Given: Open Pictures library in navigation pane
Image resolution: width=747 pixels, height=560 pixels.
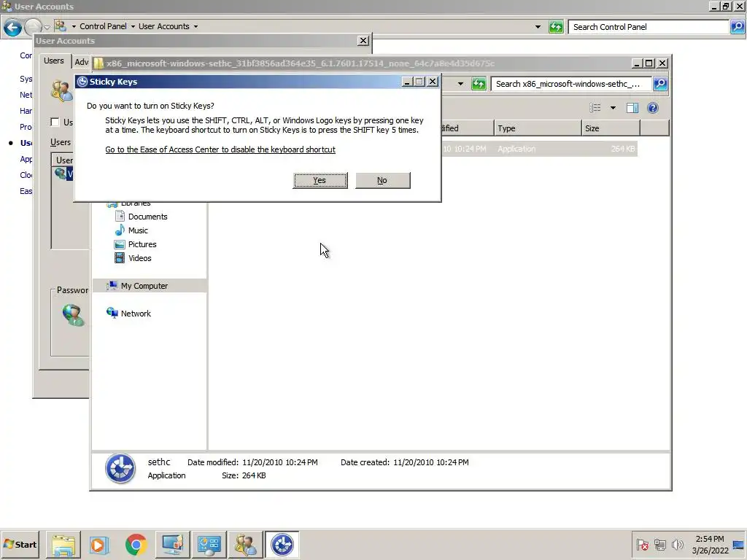Looking at the screenshot, I should click(142, 244).
